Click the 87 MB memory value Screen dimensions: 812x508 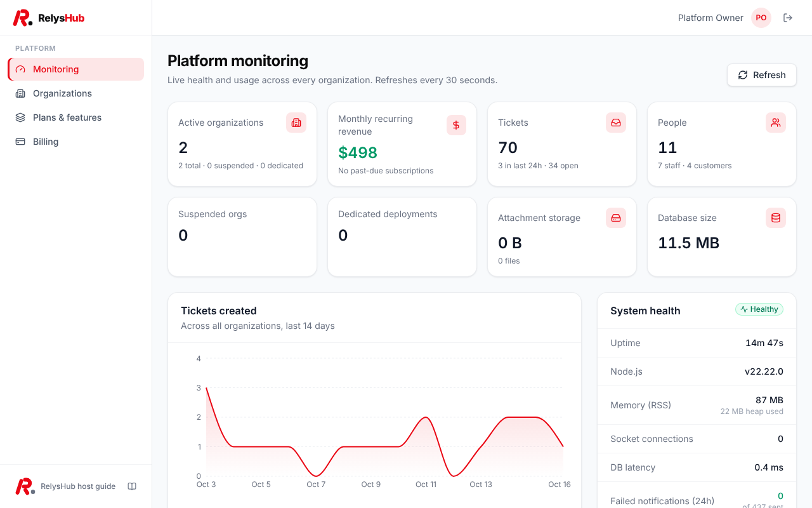point(769,400)
